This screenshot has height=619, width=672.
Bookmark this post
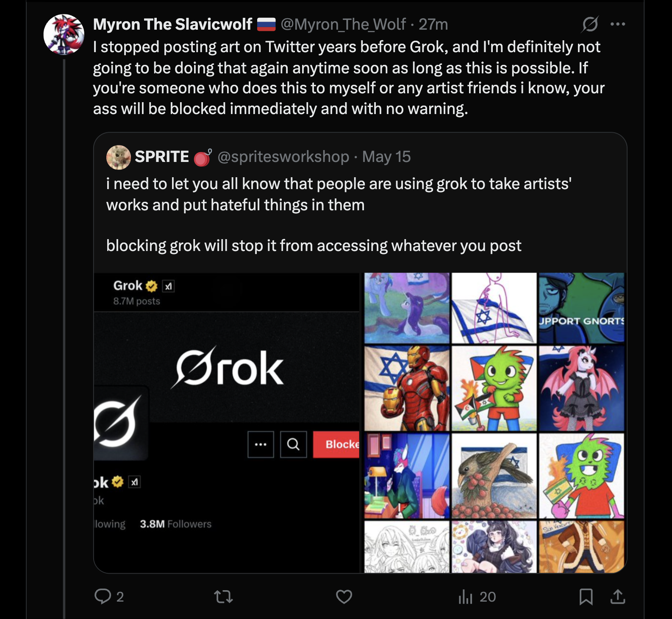tap(586, 597)
